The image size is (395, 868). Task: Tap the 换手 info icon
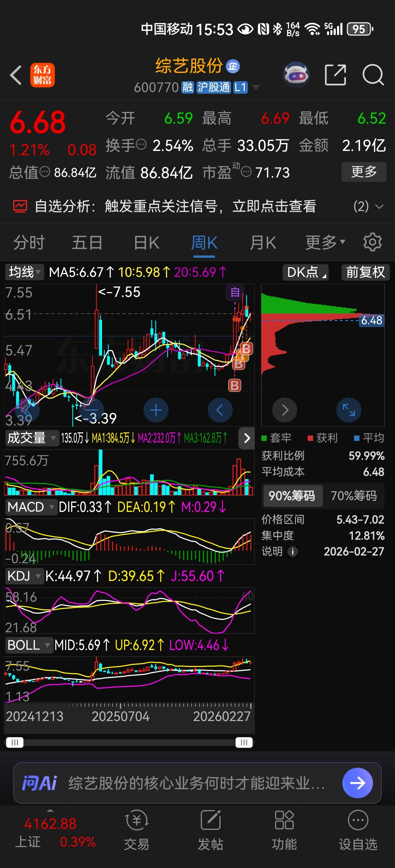click(141, 145)
